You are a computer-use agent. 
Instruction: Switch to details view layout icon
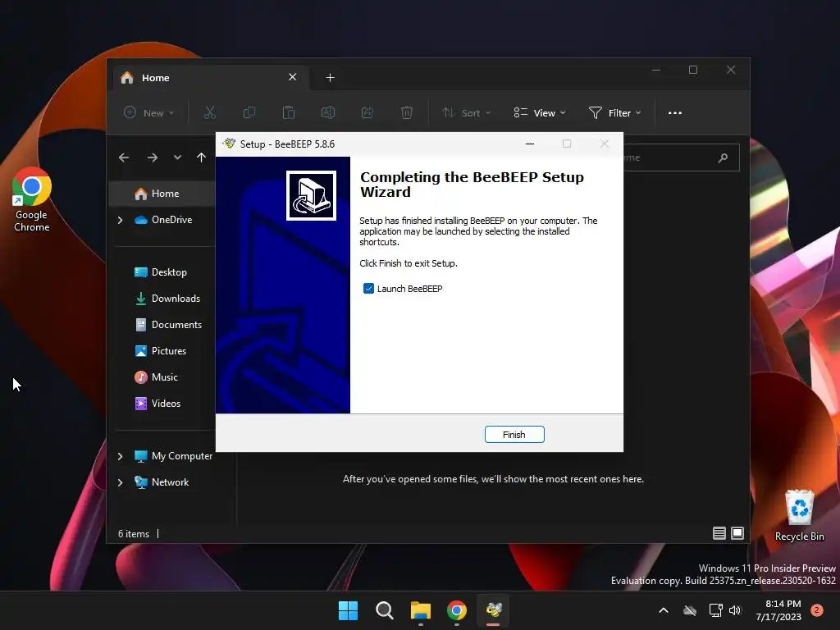pos(719,533)
